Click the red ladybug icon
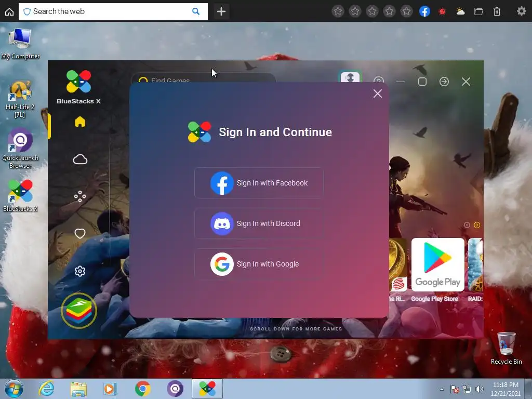This screenshot has width=532, height=399. 442,11
